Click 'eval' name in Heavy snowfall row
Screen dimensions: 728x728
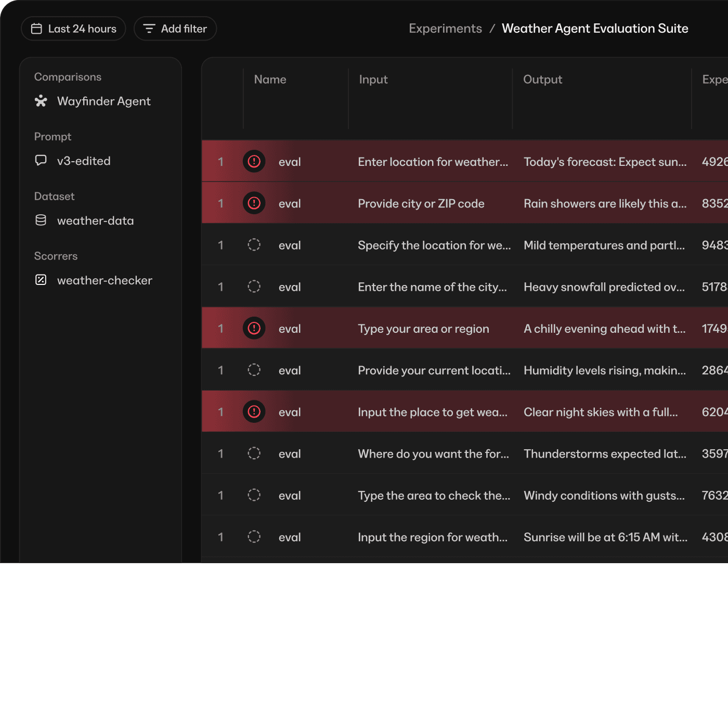pyautogui.click(x=290, y=287)
